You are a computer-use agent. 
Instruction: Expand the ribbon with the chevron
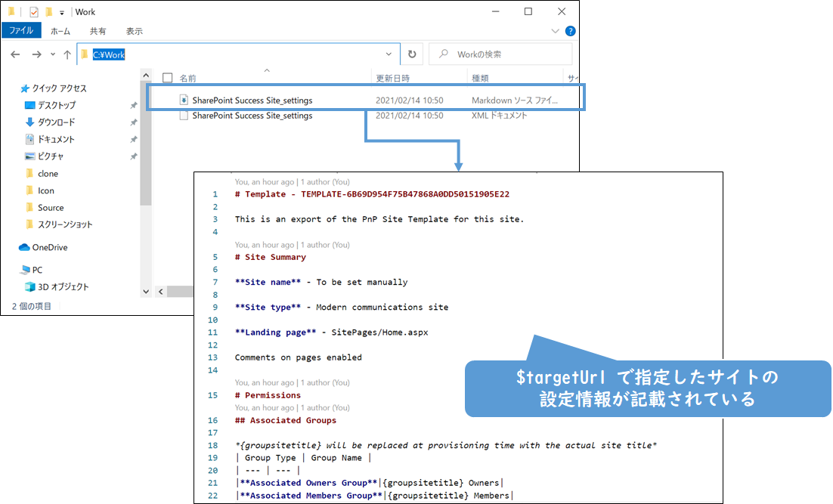(x=555, y=31)
